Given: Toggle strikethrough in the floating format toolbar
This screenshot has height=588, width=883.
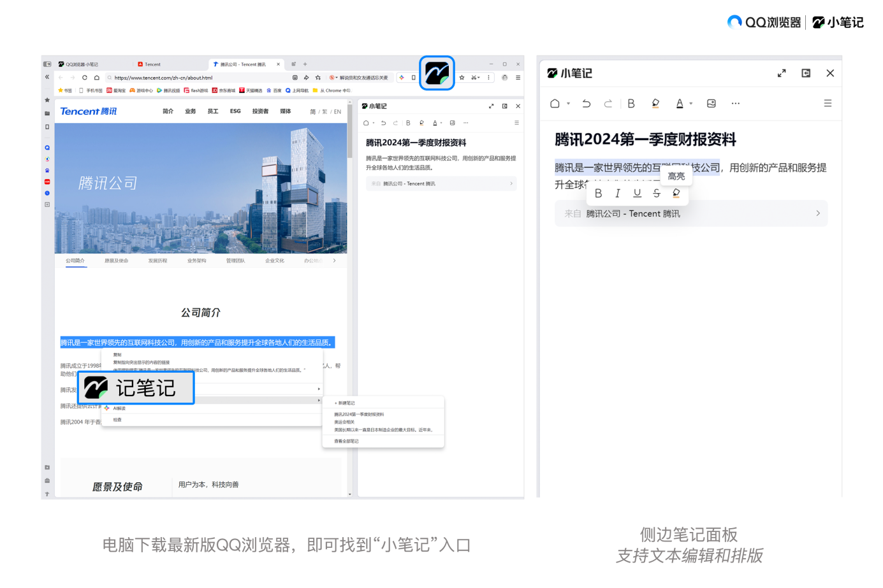Looking at the screenshot, I should tap(656, 194).
